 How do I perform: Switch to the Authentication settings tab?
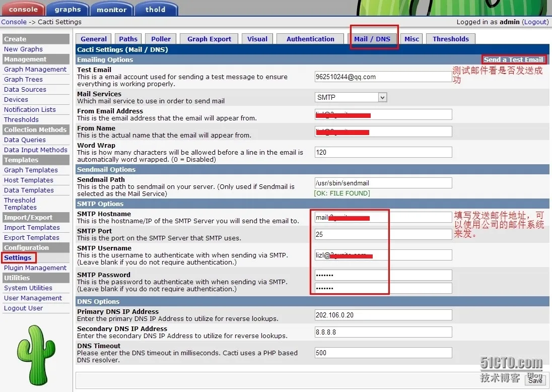click(310, 39)
